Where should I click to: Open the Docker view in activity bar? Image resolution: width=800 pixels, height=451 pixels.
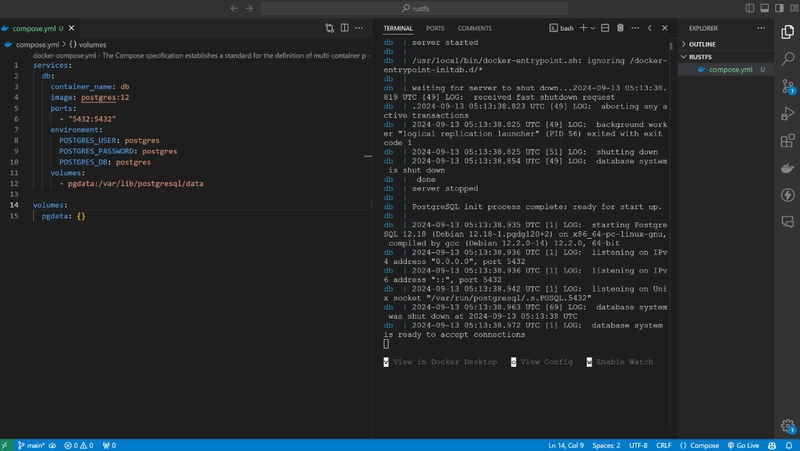click(787, 168)
